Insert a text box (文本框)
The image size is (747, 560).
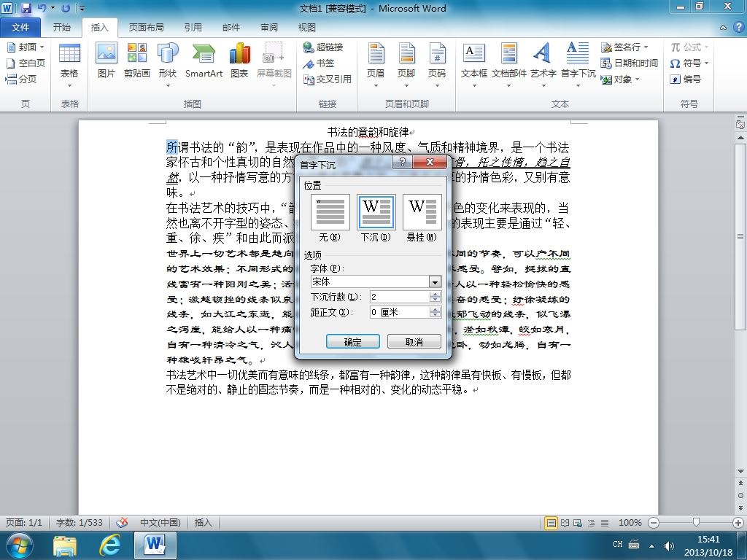coord(474,65)
